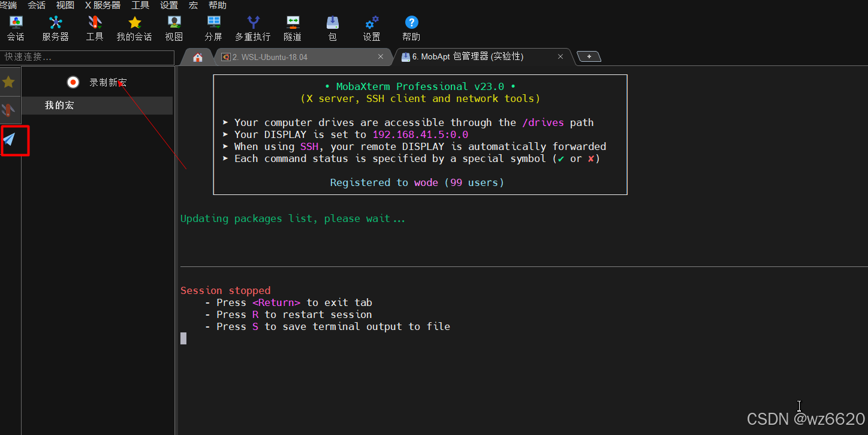Click the 录制新宏 label
The width and height of the screenshot is (868, 435).
108,82
